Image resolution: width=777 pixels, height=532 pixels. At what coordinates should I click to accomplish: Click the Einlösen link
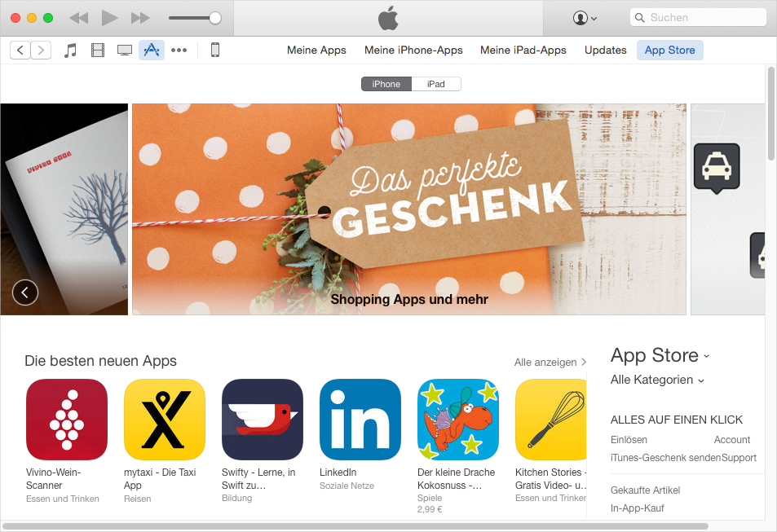tap(629, 440)
